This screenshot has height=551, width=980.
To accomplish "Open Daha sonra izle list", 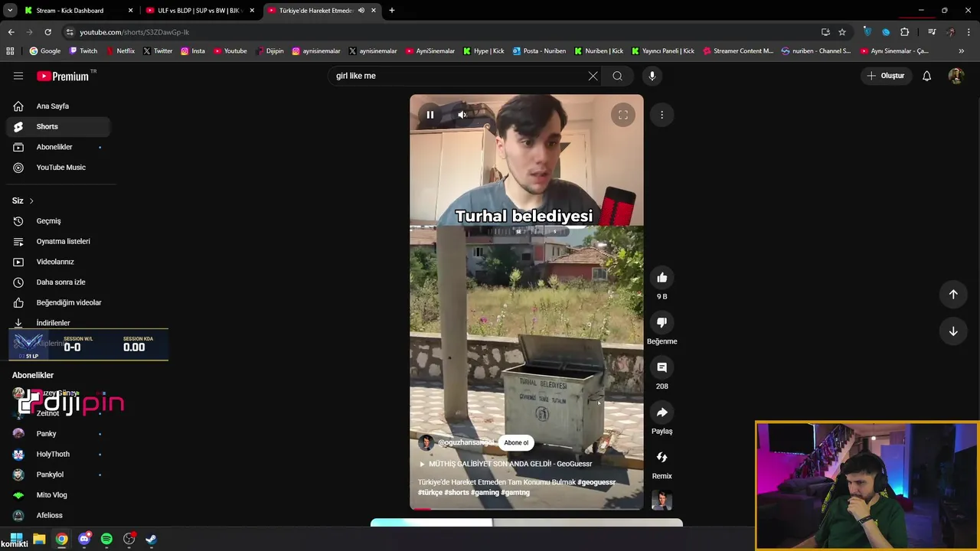I will (58, 282).
